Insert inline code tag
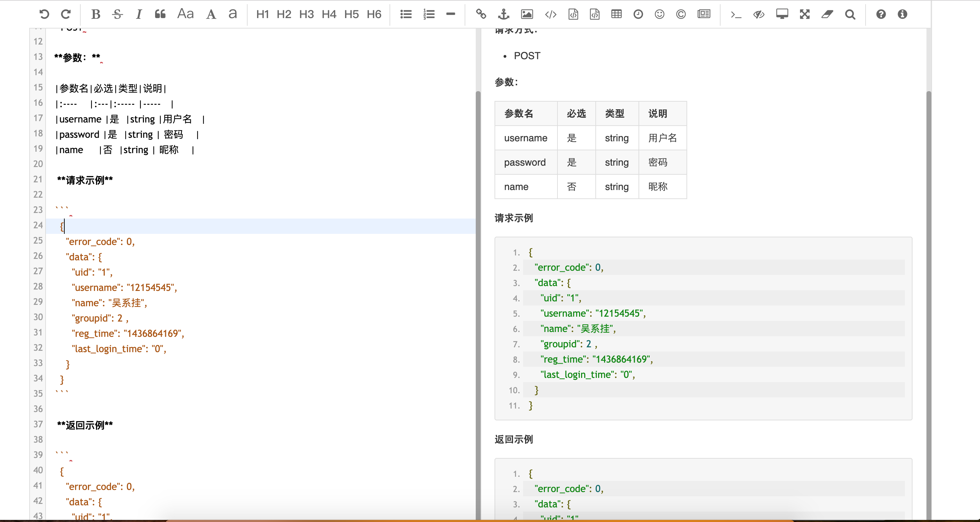980x522 pixels. (x=551, y=15)
